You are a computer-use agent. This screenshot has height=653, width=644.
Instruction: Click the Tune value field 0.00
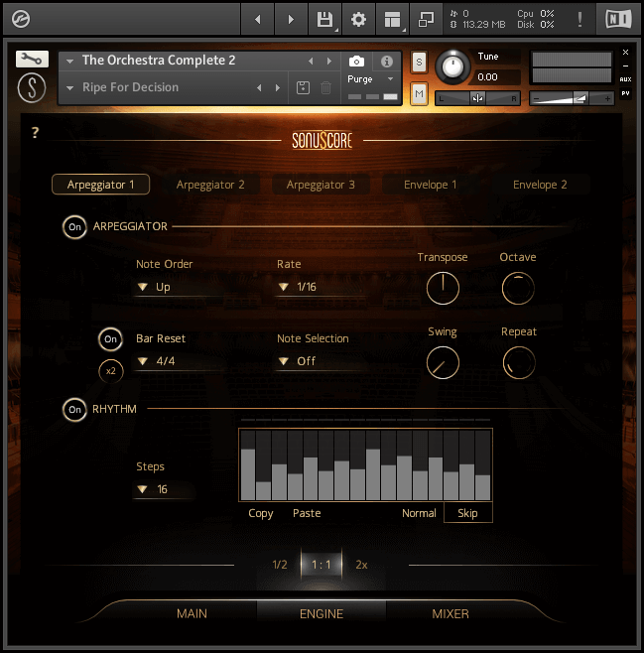[497, 77]
